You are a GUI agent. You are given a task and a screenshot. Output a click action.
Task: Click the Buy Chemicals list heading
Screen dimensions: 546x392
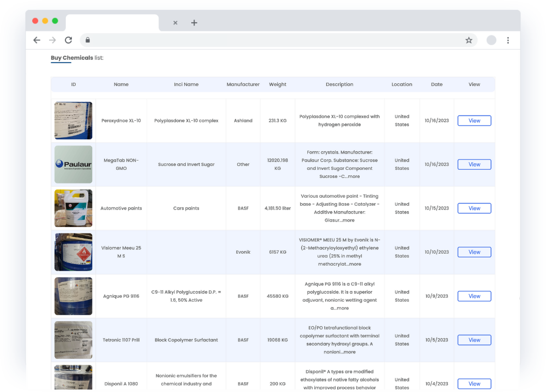[77, 58]
